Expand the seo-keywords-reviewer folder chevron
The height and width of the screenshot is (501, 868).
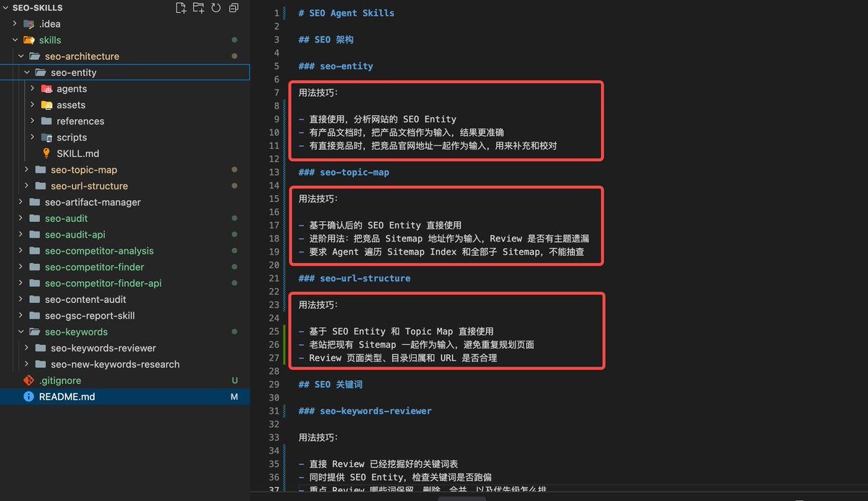[x=27, y=348]
